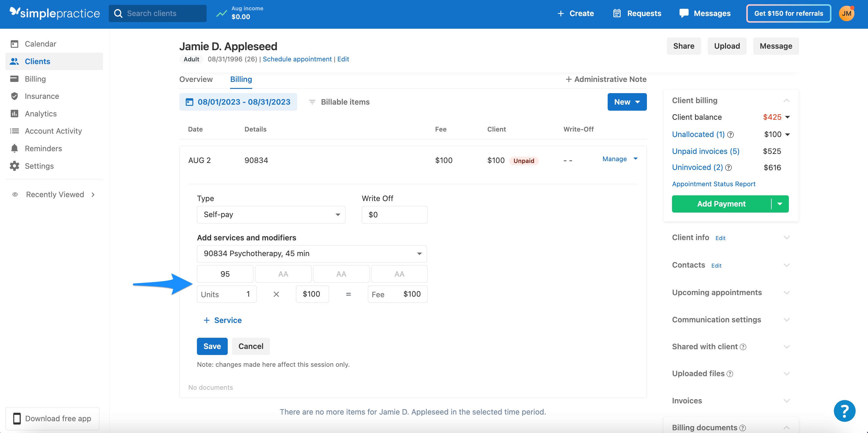This screenshot has width=868, height=433.
Task: Open Reminders with the bell icon
Action: point(43,148)
